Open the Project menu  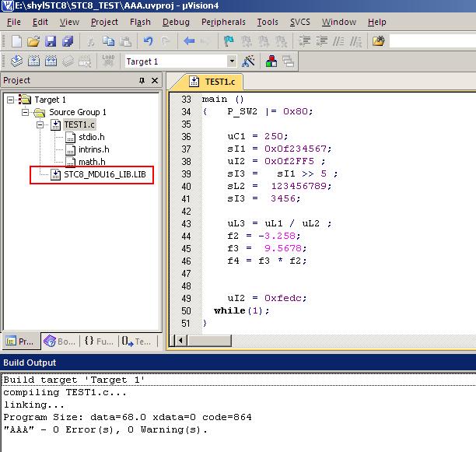(104, 22)
